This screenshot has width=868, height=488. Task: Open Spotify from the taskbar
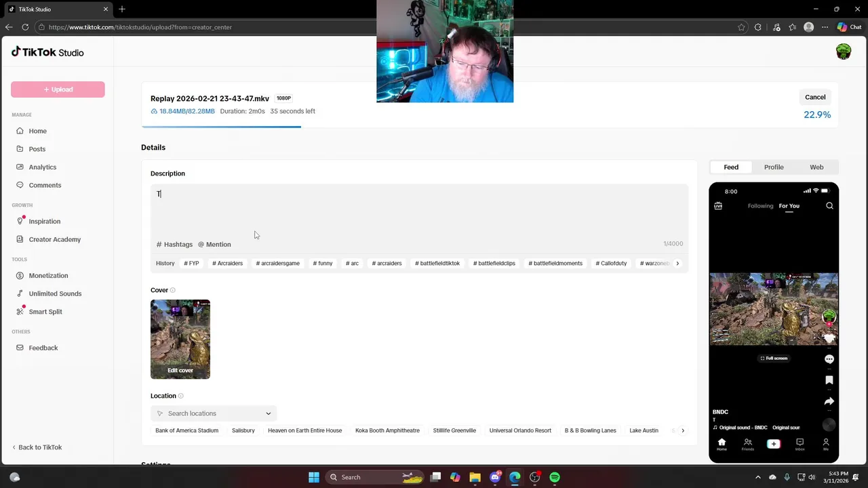(555, 477)
